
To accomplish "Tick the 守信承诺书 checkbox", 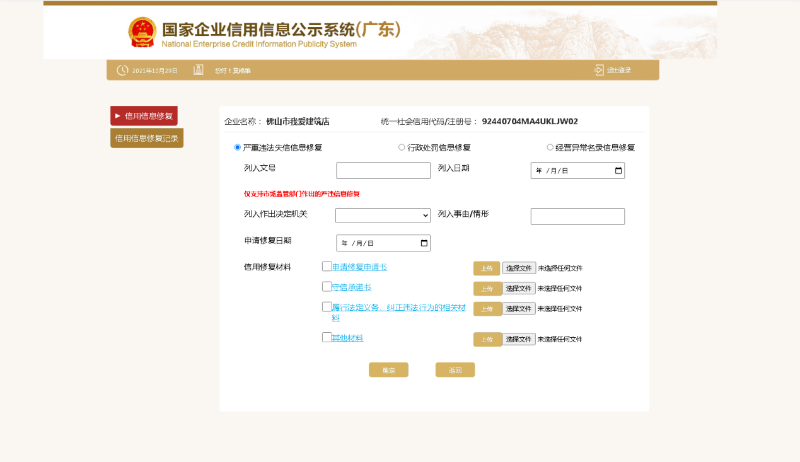I will click(327, 287).
